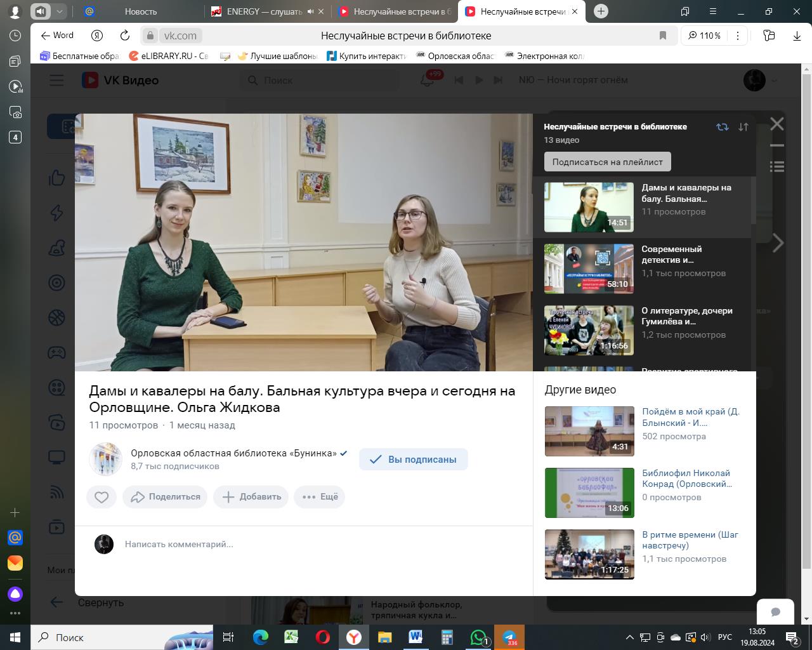Open the 'Пойдём в мой край' video link
Image resolution: width=812 pixels, height=650 pixels.
coord(690,417)
